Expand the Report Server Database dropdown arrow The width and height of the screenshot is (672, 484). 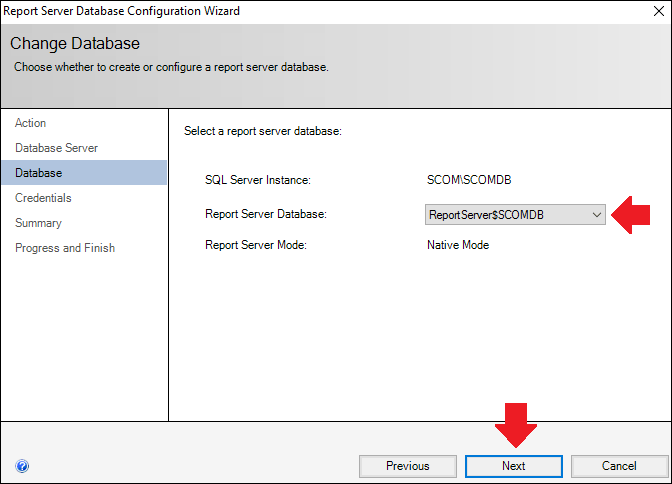coord(597,215)
